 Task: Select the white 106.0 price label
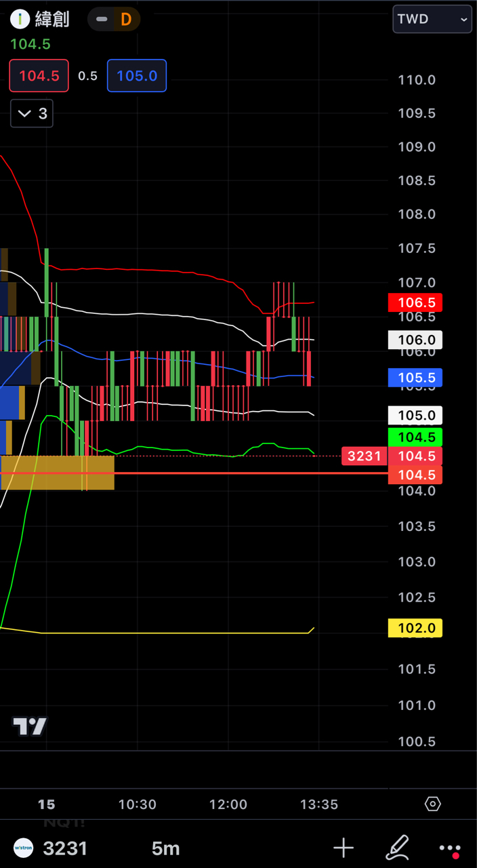click(x=415, y=340)
